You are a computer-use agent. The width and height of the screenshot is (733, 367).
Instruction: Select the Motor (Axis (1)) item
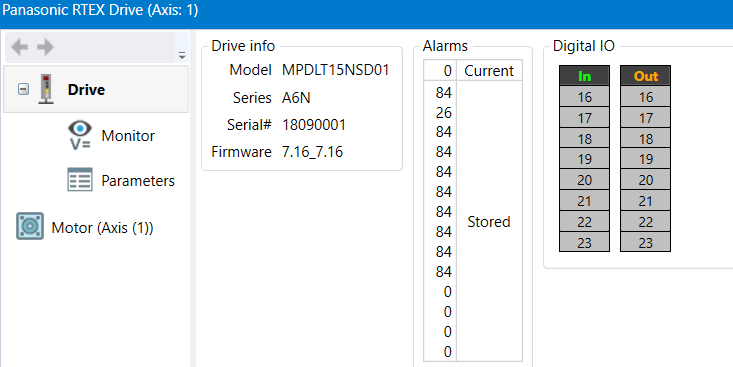(102, 228)
